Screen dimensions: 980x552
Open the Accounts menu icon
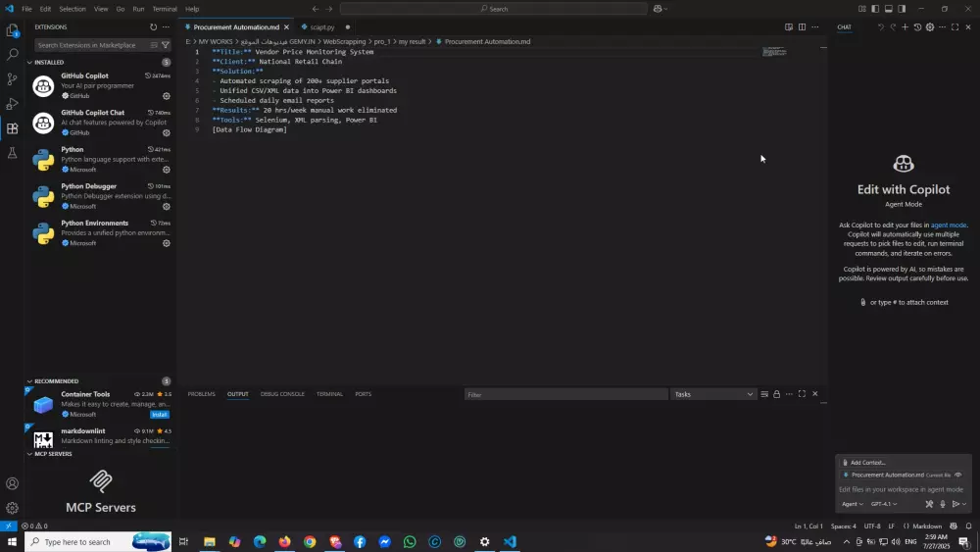coord(12,483)
